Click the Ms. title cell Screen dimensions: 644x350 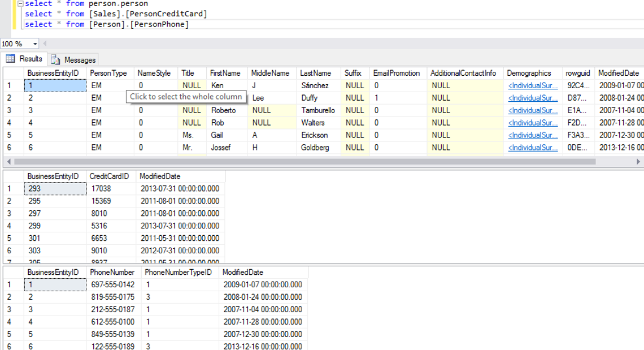[192, 135]
